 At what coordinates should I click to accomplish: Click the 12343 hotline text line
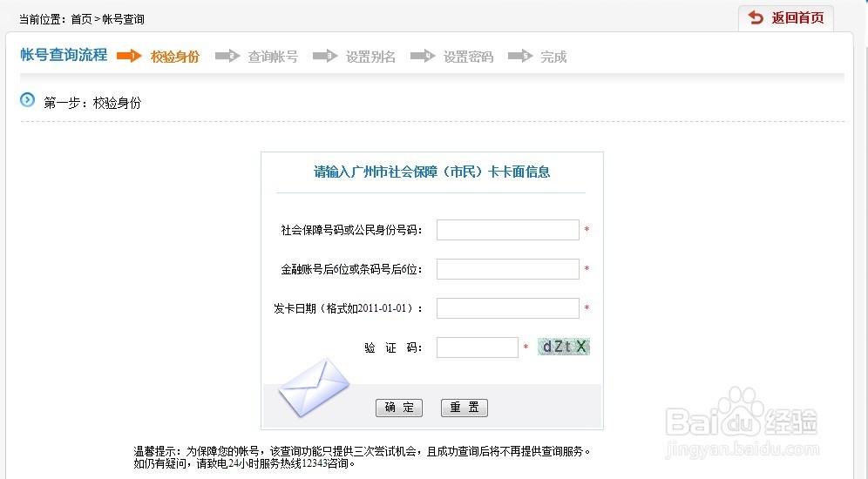click(x=244, y=463)
